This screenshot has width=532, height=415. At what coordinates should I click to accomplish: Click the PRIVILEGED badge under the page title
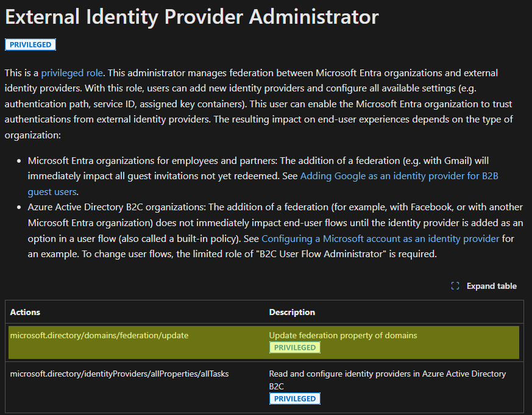pos(30,45)
